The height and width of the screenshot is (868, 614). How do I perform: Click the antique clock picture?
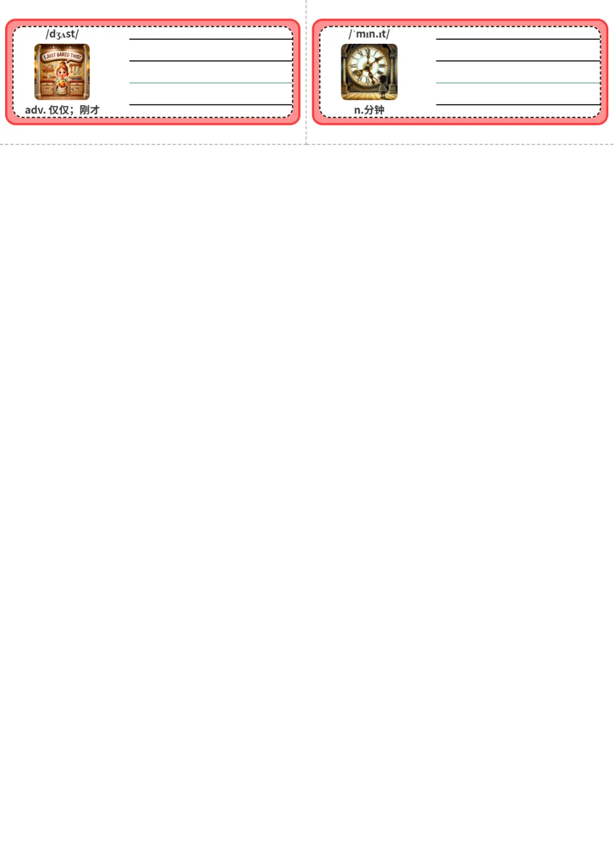point(369,72)
